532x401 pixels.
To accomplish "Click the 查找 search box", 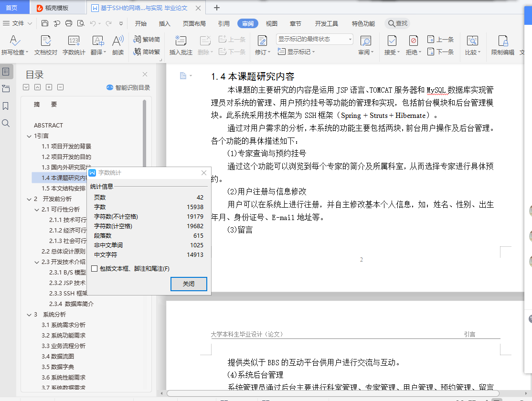I will pyautogui.click(x=397, y=23).
